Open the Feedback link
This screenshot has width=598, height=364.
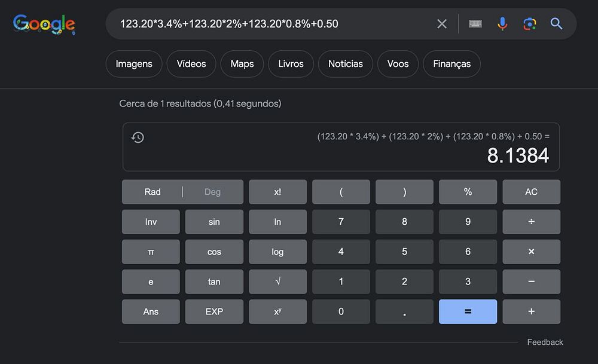coord(545,342)
